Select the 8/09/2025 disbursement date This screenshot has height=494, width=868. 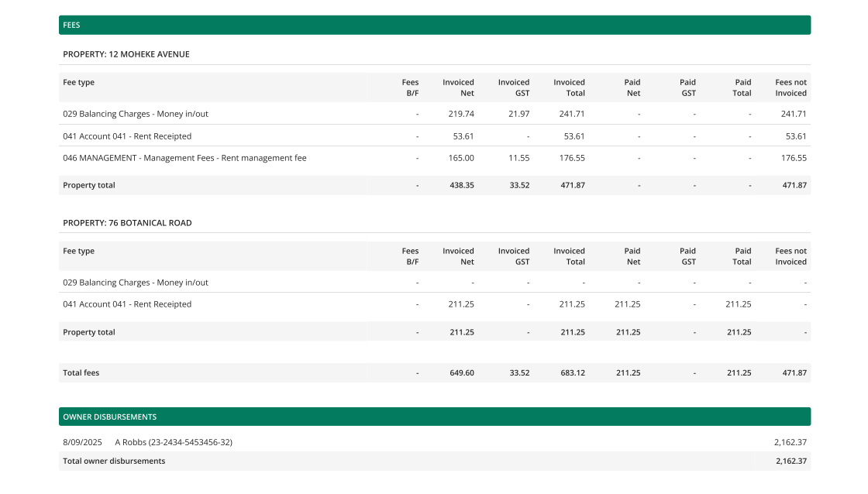pos(82,442)
